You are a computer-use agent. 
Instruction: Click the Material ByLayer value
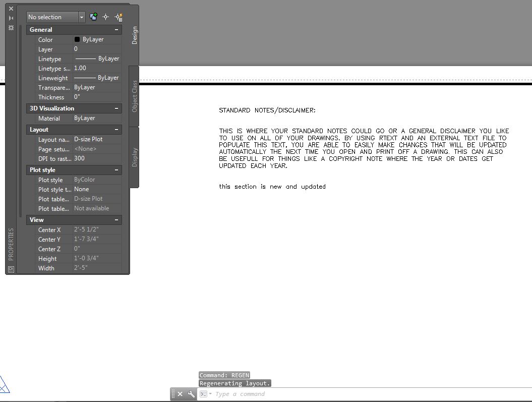[x=97, y=119]
